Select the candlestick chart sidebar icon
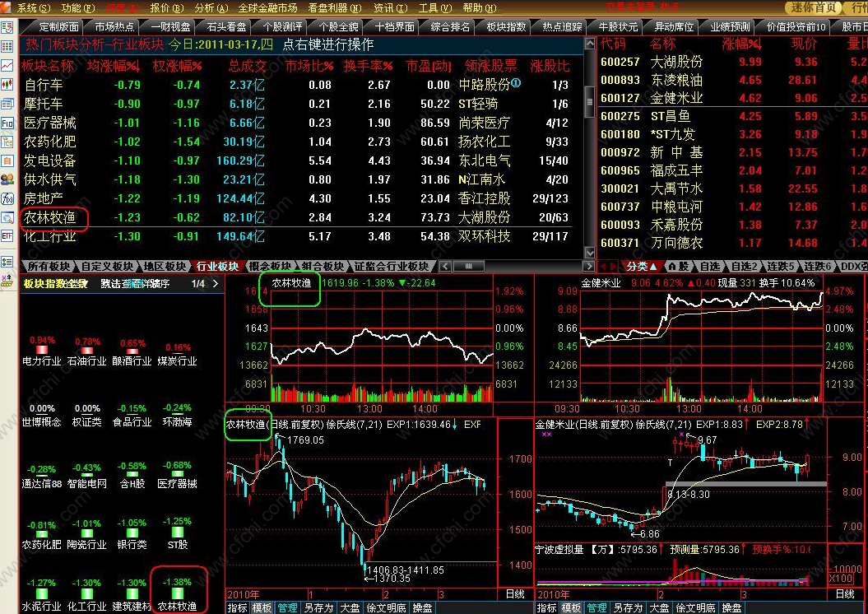Image resolution: width=868 pixels, height=614 pixels. 7,85
